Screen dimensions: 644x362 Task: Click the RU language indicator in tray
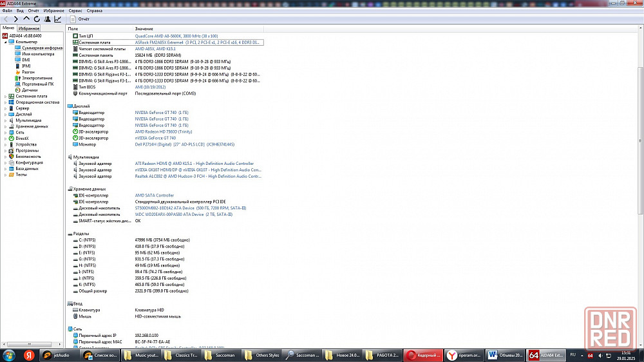[x=573, y=355]
